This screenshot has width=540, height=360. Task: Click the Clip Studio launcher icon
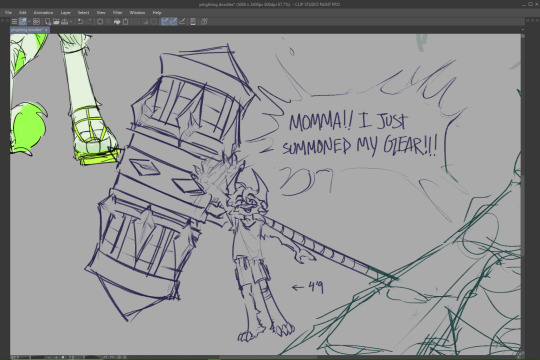23,22
